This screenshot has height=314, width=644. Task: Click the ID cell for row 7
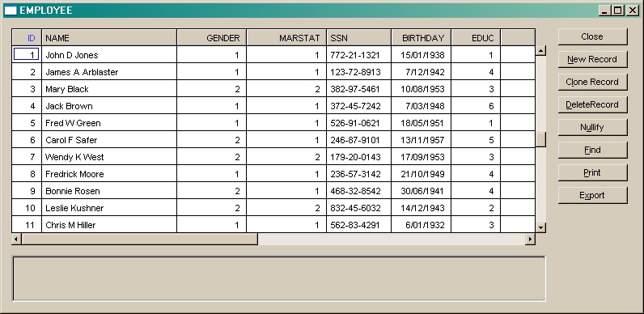[27, 156]
